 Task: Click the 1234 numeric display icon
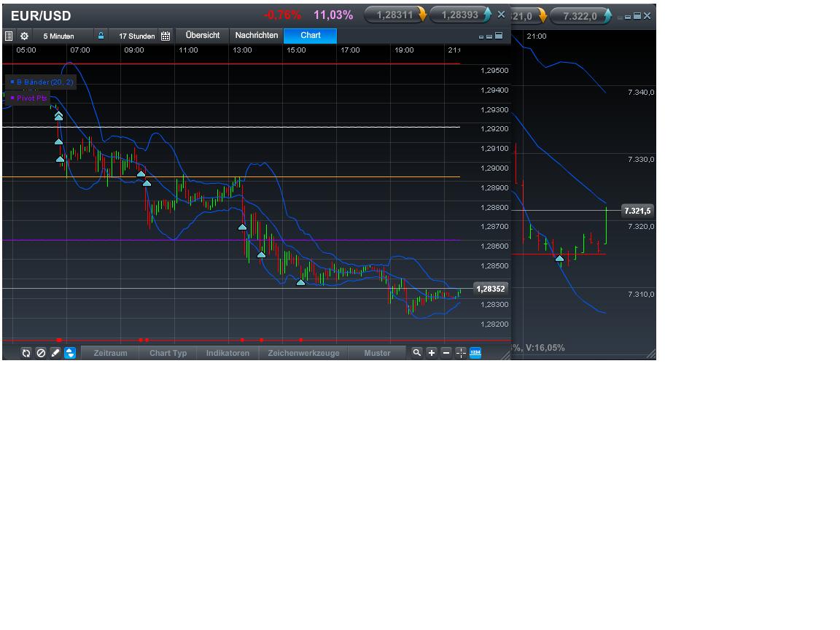click(475, 353)
